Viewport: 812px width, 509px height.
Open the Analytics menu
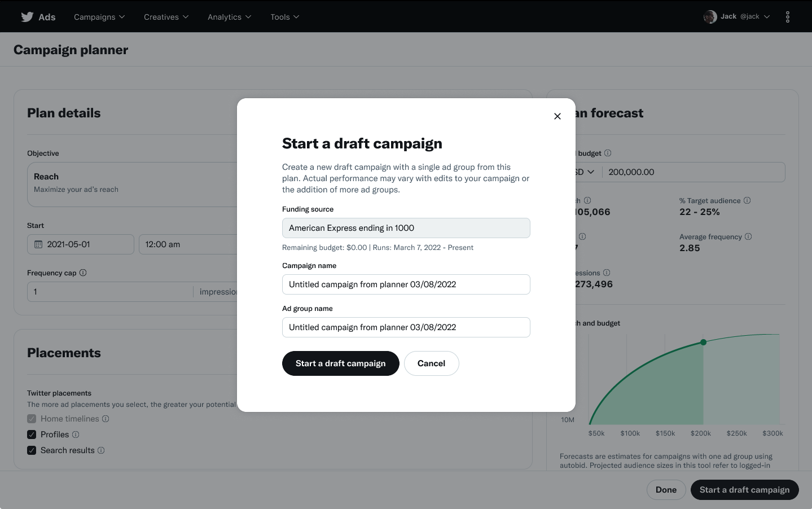click(x=229, y=17)
